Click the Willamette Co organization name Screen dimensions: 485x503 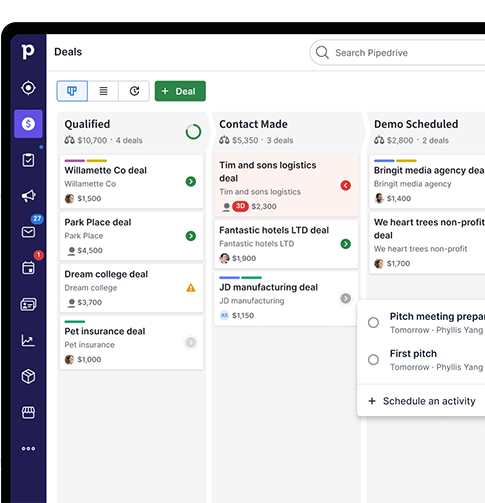pos(90,184)
